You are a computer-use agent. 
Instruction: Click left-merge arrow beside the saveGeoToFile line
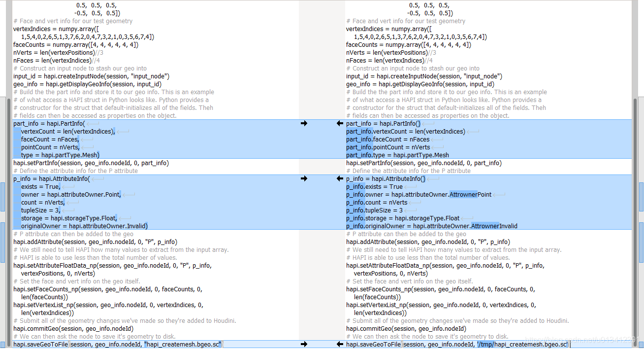339,345
